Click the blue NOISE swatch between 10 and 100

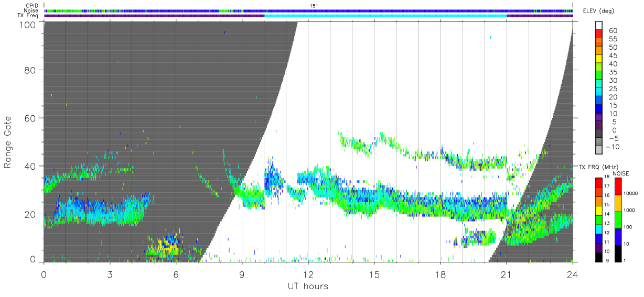tap(617, 236)
